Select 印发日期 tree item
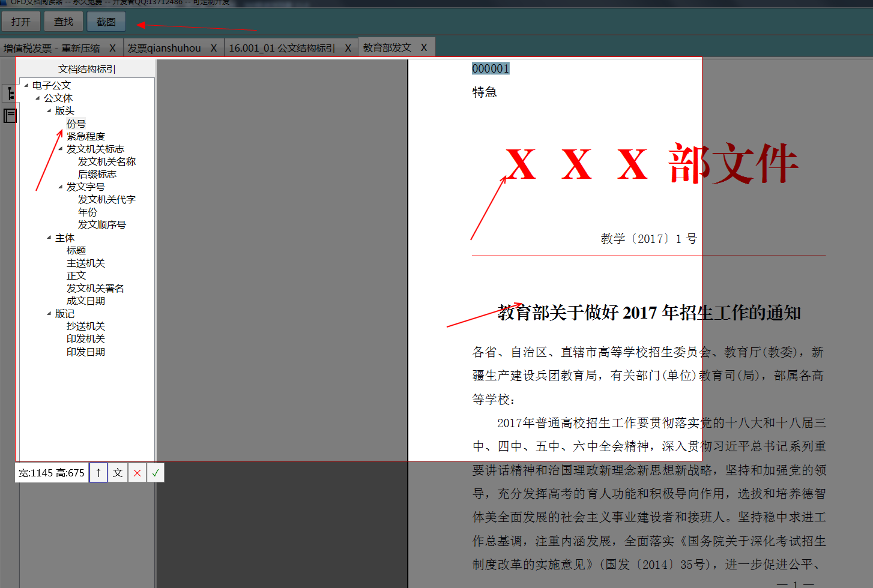This screenshot has width=873, height=588. click(86, 352)
